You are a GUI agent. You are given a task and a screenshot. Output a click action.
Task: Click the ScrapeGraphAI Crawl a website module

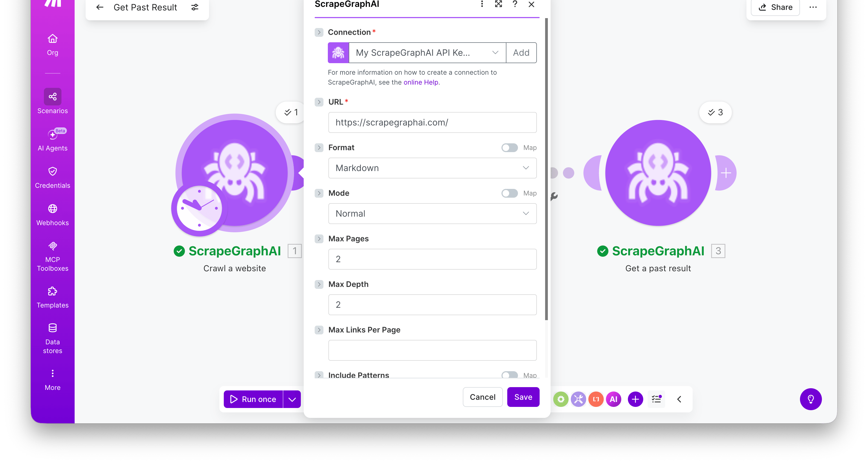(x=235, y=172)
